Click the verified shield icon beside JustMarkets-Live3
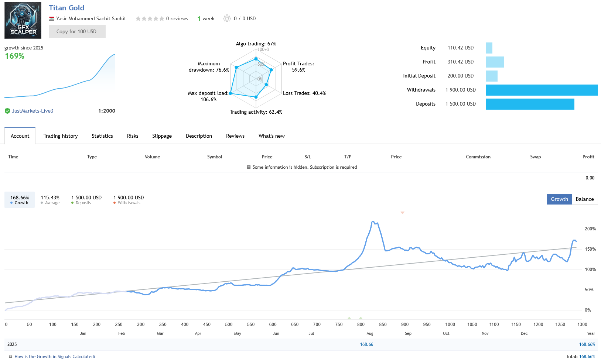The width and height of the screenshot is (601, 364). (7, 111)
